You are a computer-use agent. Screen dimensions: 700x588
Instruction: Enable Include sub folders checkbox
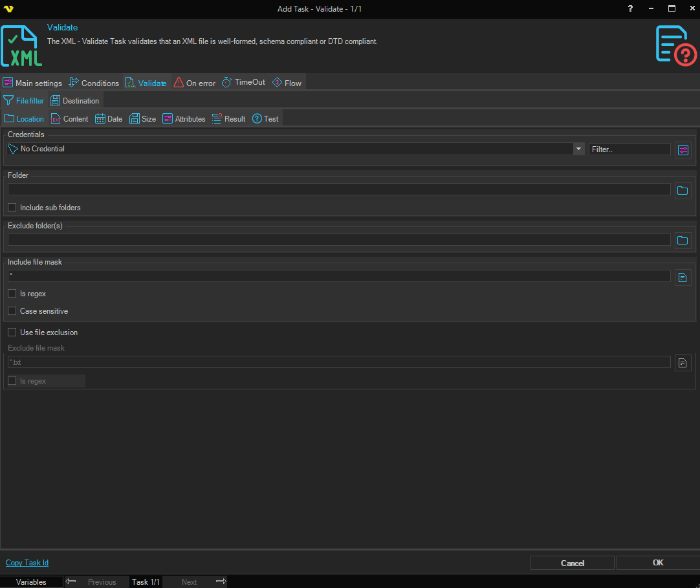[12, 208]
